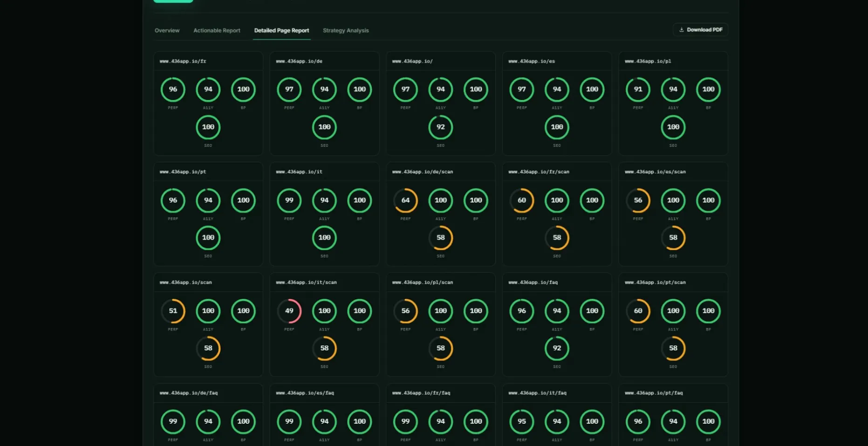
Task: Click the BP 100 gauge on the /it/scan card
Action: click(x=360, y=311)
